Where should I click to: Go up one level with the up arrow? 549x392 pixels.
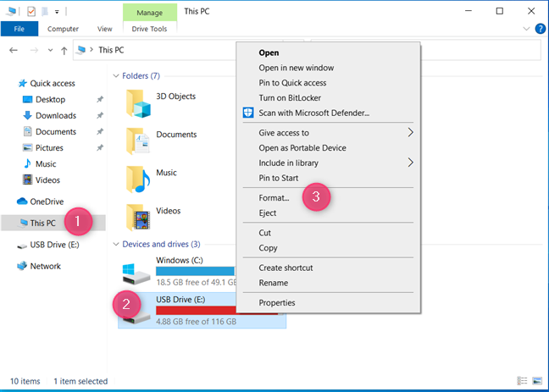click(x=64, y=51)
